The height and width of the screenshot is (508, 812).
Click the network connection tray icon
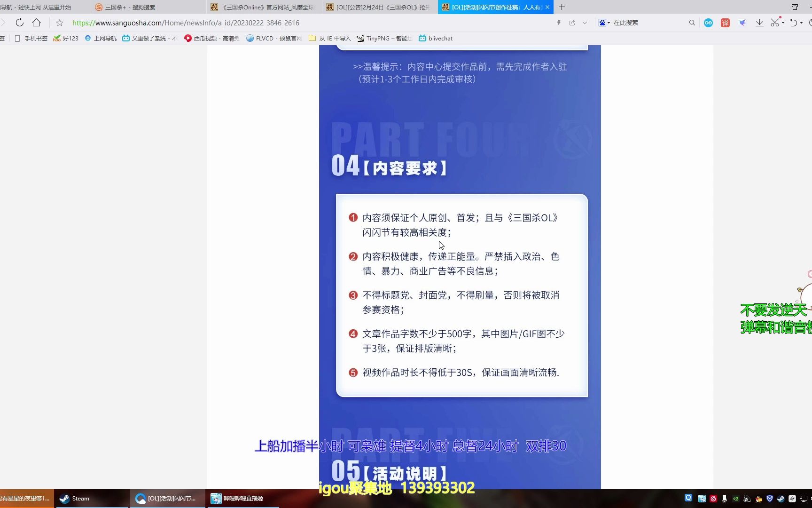804,499
